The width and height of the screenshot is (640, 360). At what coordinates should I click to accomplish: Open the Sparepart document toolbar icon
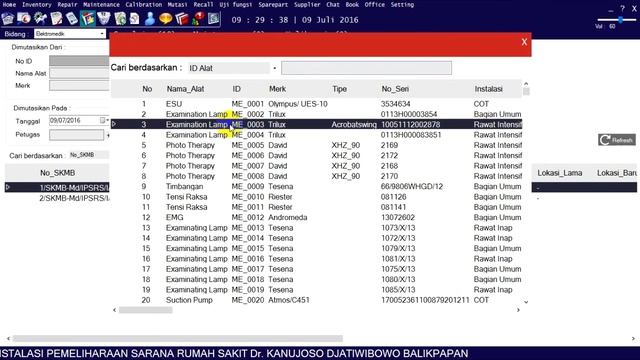tap(135, 19)
